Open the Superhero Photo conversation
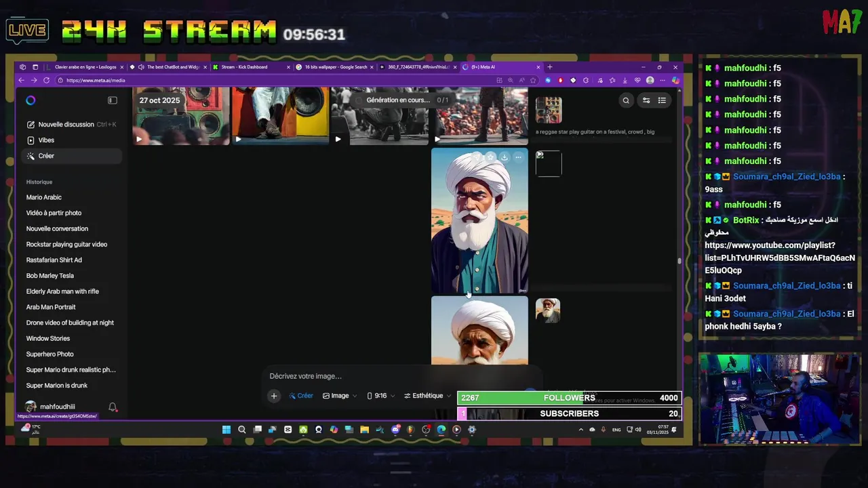Viewport: 868px width, 488px height. [x=50, y=354]
